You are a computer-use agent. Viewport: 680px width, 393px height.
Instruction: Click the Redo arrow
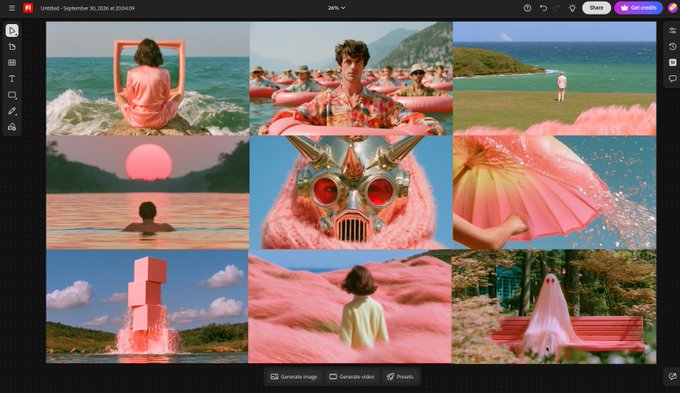(x=556, y=8)
